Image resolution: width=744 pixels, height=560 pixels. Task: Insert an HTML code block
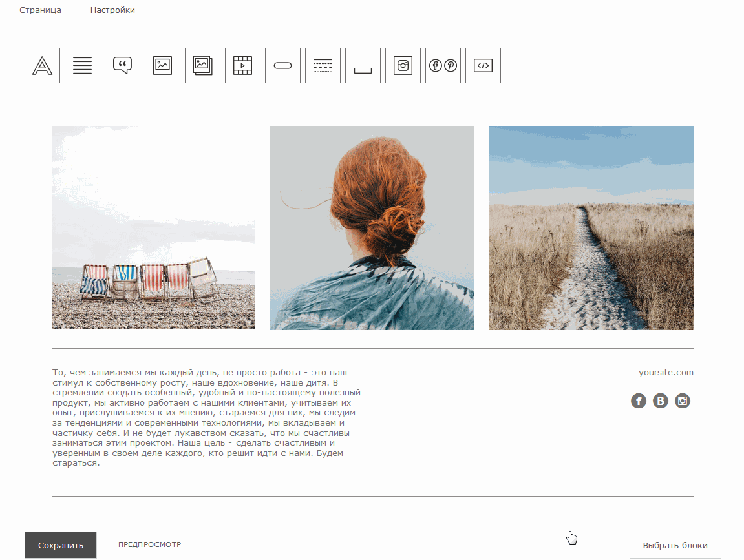pos(483,65)
